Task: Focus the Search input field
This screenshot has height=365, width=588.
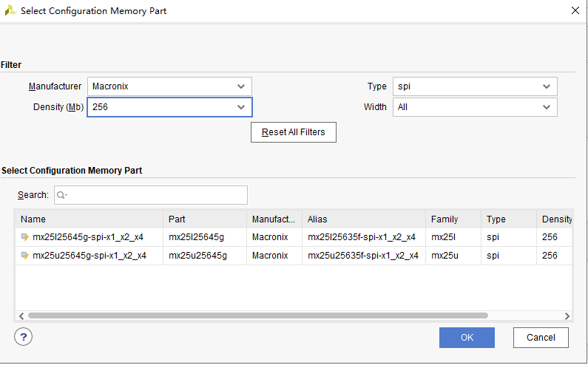Action: coord(157,195)
